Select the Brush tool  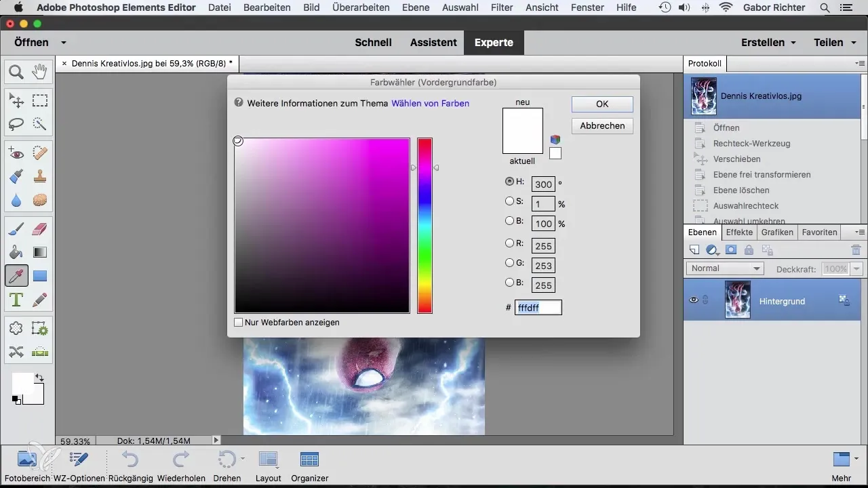tap(17, 230)
